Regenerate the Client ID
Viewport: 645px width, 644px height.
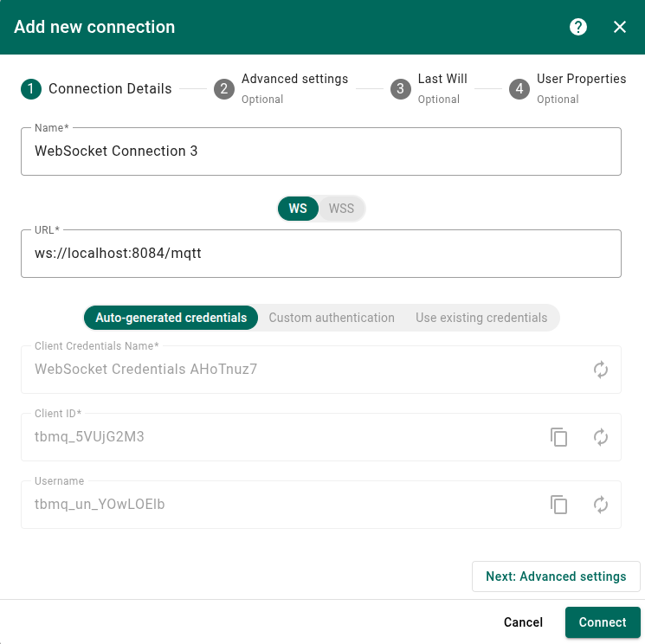tap(601, 437)
